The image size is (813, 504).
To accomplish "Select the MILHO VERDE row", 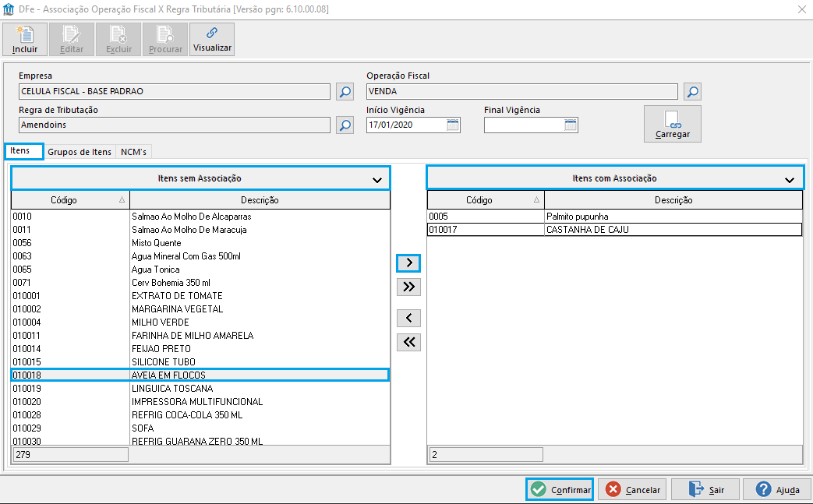I will pos(200,322).
